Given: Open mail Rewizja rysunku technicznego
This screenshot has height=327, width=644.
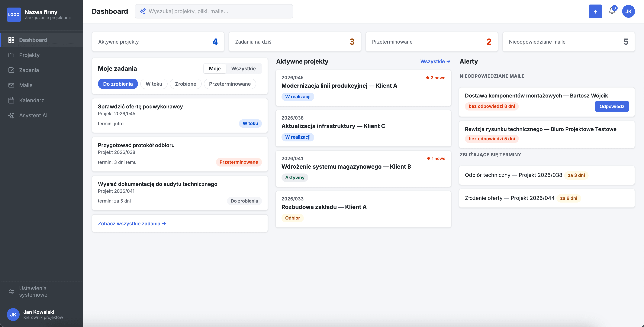Looking at the screenshot, I should point(547,134).
